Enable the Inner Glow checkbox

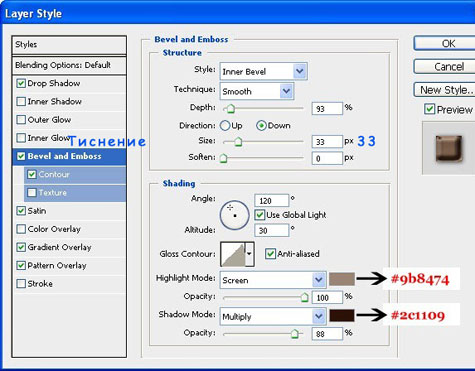[x=21, y=138]
